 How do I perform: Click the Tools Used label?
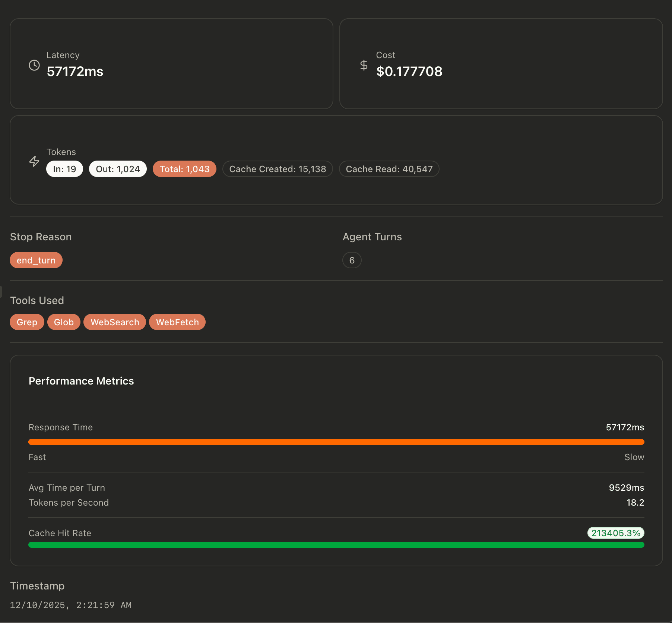[x=37, y=300]
